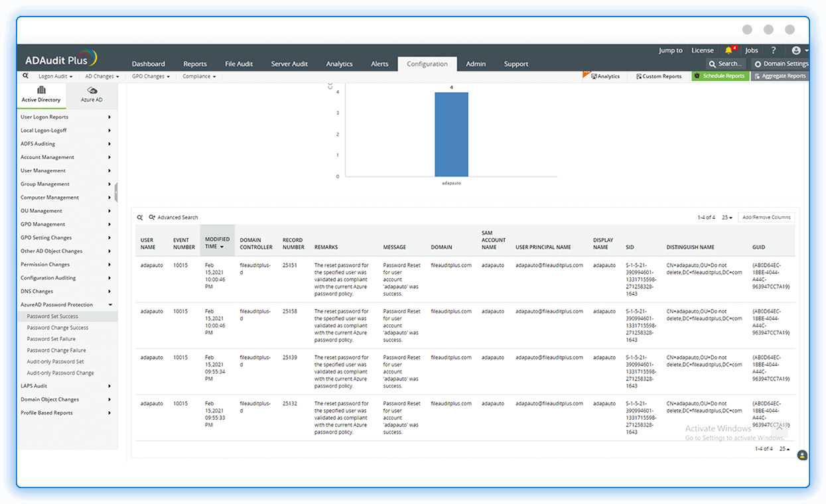The image size is (826, 504).
Task: Open Password Set Failure report
Action: pyautogui.click(x=51, y=339)
